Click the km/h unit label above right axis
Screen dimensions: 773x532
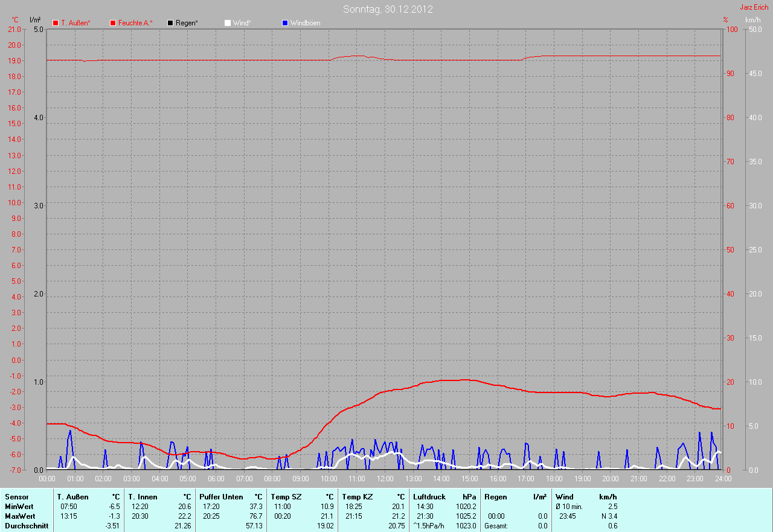pyautogui.click(x=752, y=20)
